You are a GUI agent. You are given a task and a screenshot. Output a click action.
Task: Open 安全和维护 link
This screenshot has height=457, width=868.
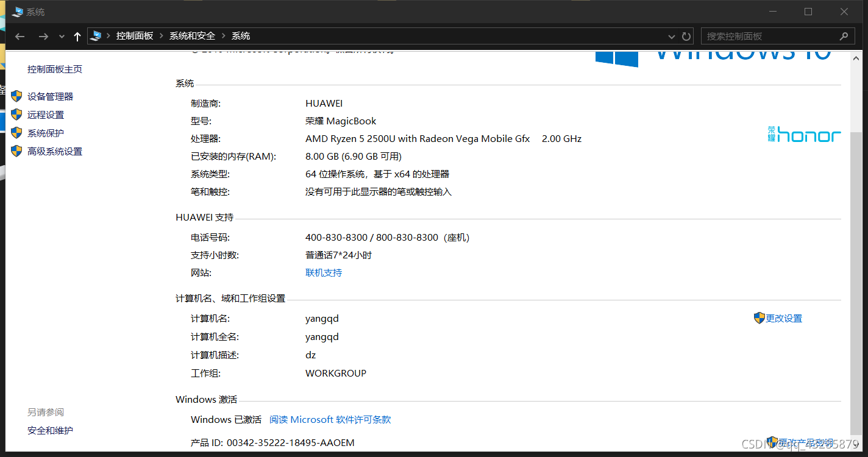coord(50,431)
